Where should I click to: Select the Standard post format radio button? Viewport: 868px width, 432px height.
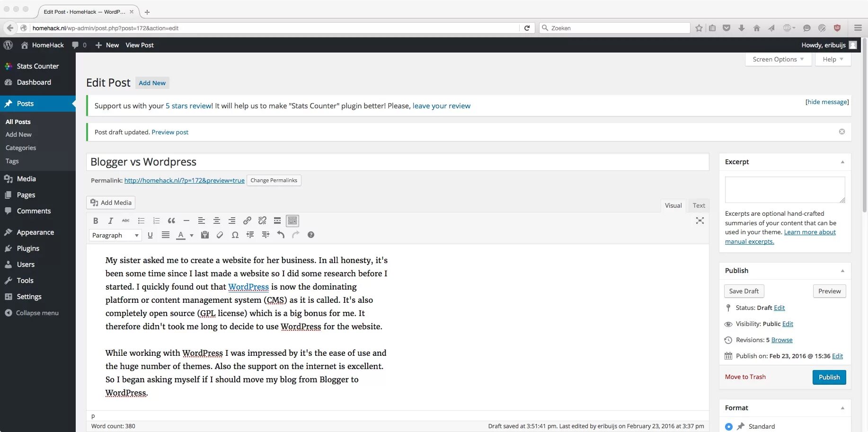pyautogui.click(x=729, y=427)
